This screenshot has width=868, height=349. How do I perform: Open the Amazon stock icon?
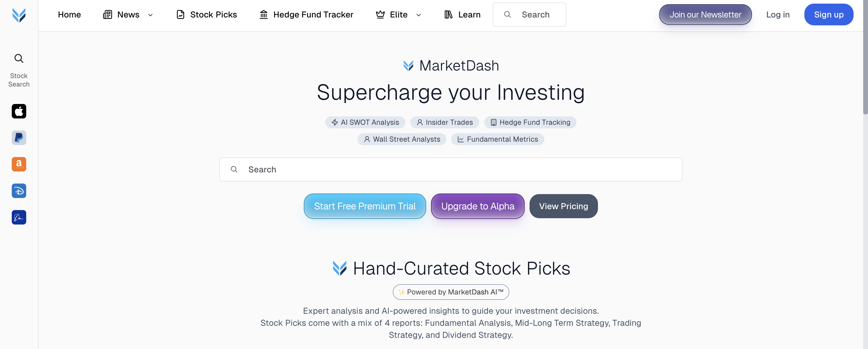(19, 164)
